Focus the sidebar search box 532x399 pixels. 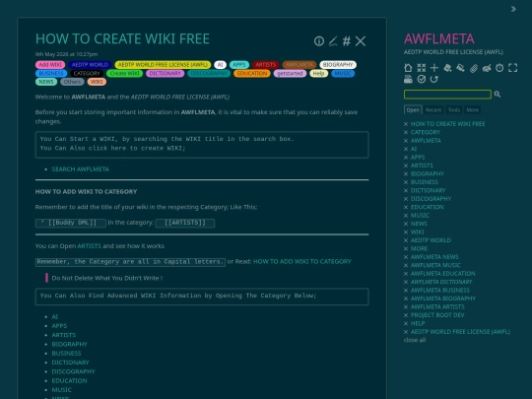[x=447, y=95]
